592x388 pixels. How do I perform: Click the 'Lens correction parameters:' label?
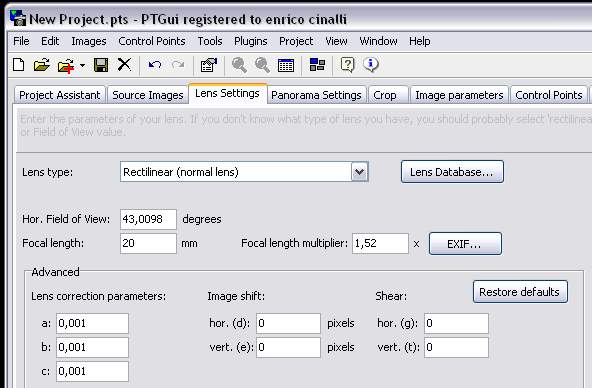pos(99,296)
